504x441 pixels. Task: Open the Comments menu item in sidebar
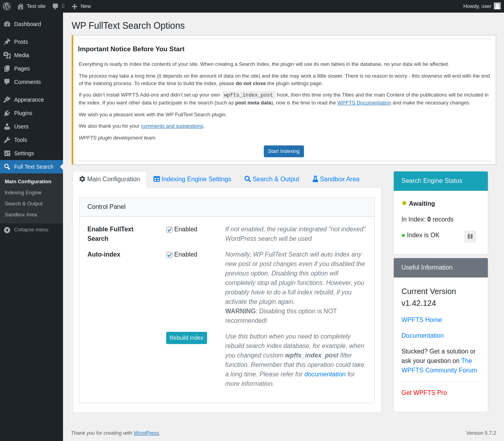coord(31,82)
